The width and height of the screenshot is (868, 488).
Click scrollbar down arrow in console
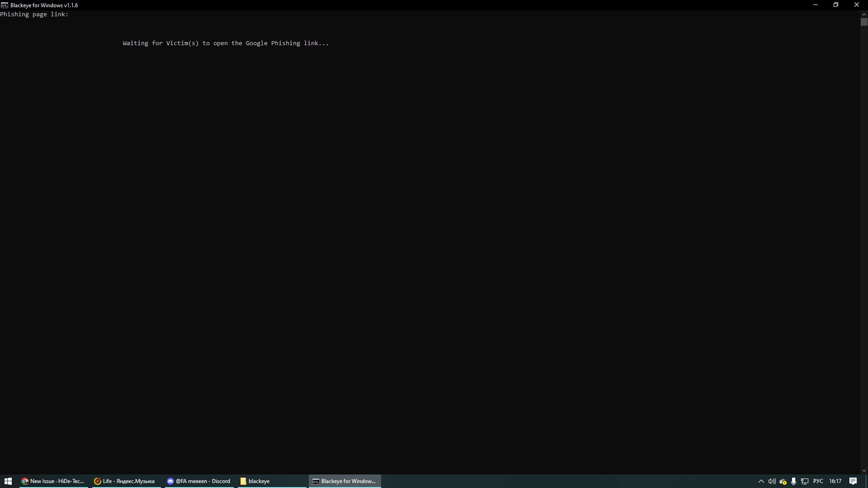(864, 471)
